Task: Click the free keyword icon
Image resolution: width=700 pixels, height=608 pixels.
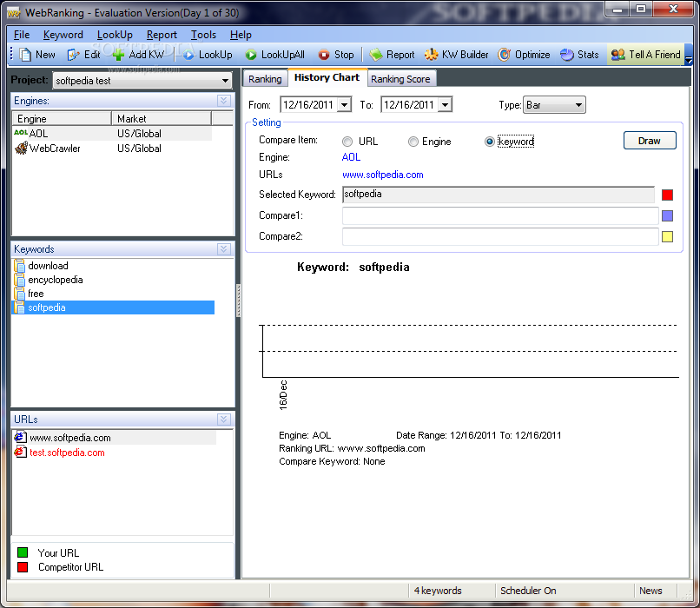Action: pyautogui.click(x=19, y=294)
